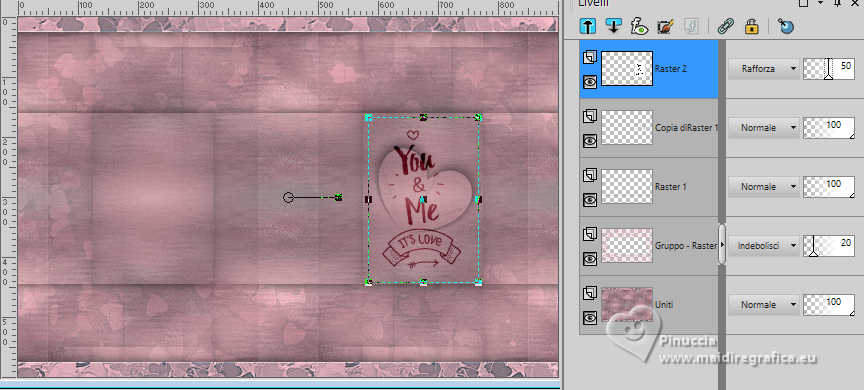Click the opacity slider of Raster 2

coord(829,69)
